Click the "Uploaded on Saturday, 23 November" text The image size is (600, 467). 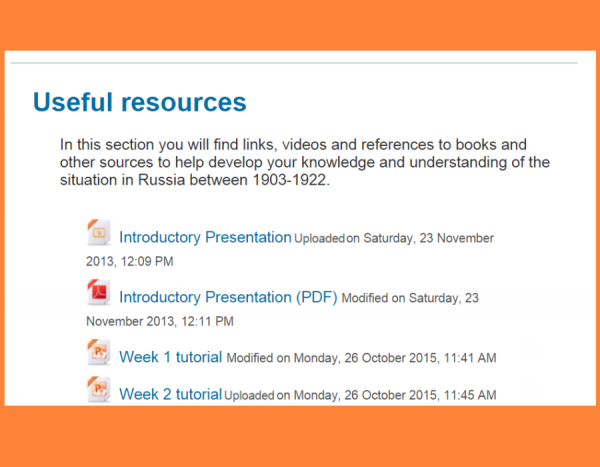tap(394, 239)
